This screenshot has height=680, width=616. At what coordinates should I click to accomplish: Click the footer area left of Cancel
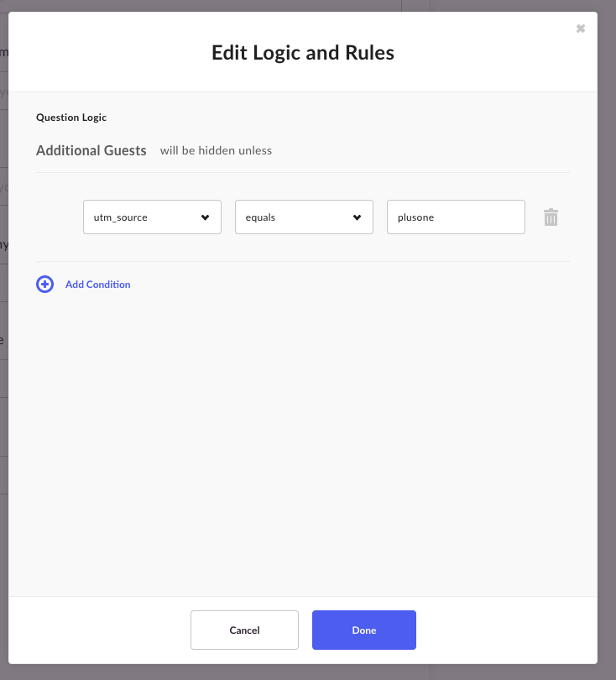point(100,630)
